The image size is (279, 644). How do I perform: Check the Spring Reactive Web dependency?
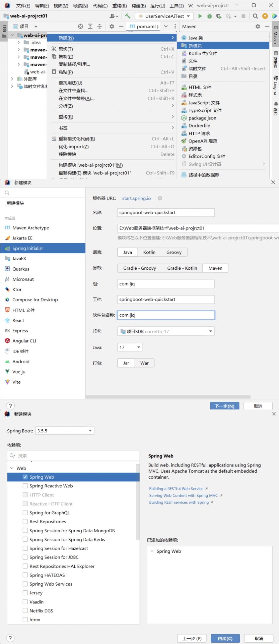pos(25,486)
